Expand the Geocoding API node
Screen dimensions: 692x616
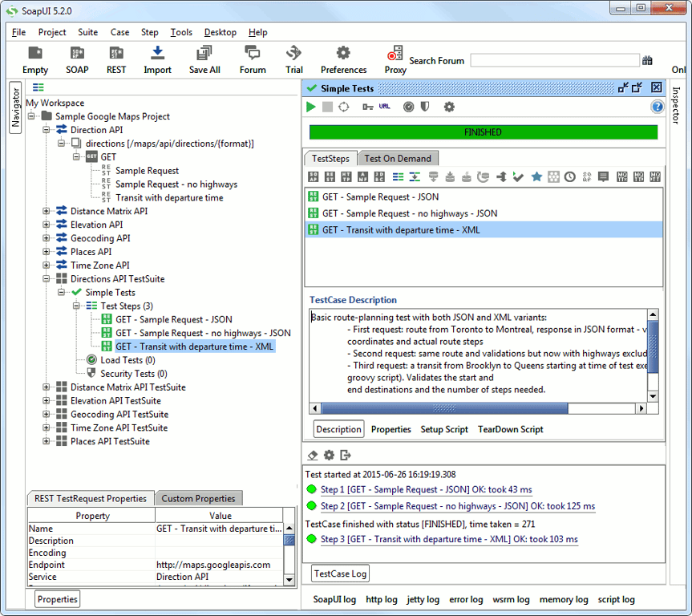pyautogui.click(x=47, y=238)
